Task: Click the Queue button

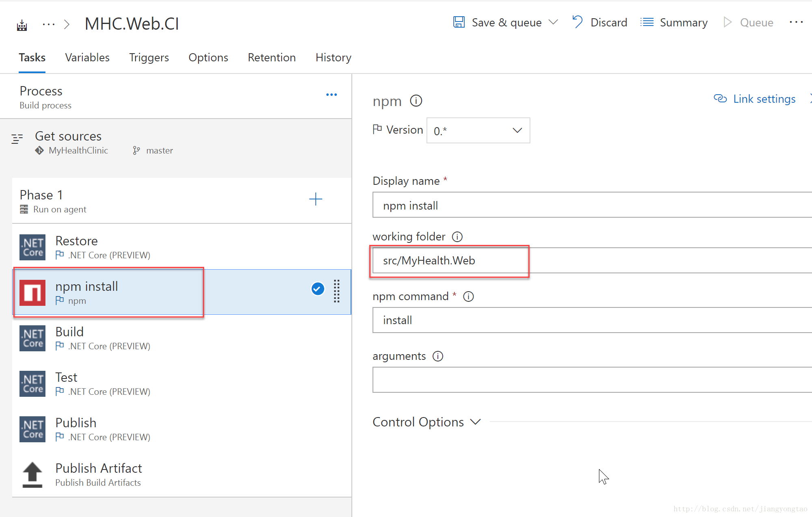Action: pos(749,22)
